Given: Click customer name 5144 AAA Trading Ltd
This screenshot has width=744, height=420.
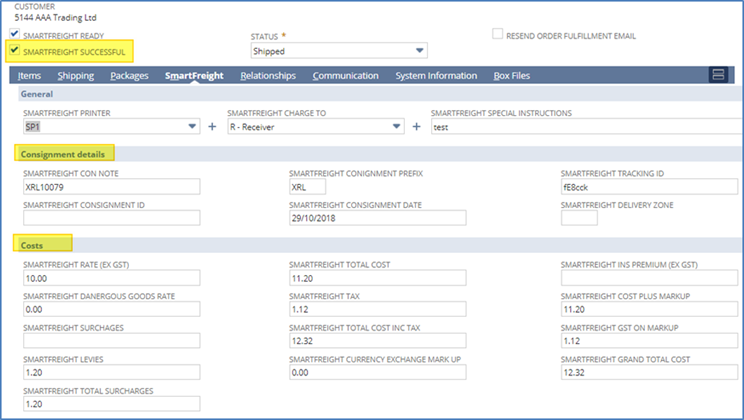Looking at the screenshot, I should point(56,18).
